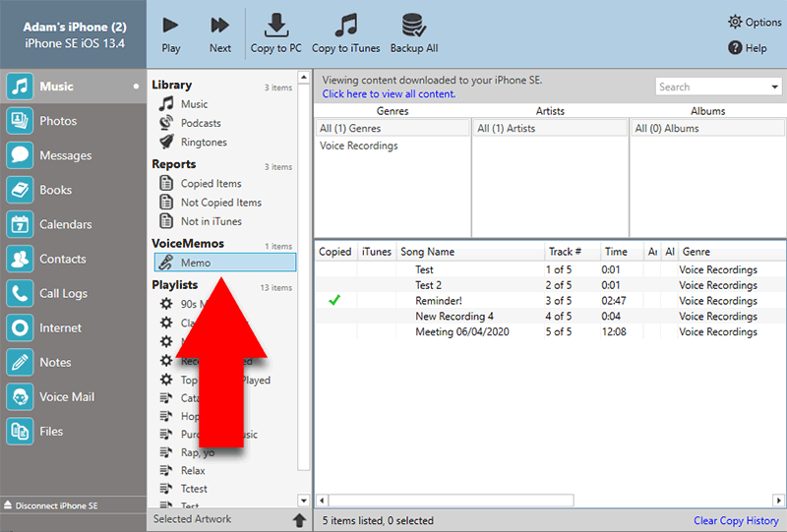Screen dimensions: 787x532
Task: Click here to view all content link
Action: click(389, 93)
